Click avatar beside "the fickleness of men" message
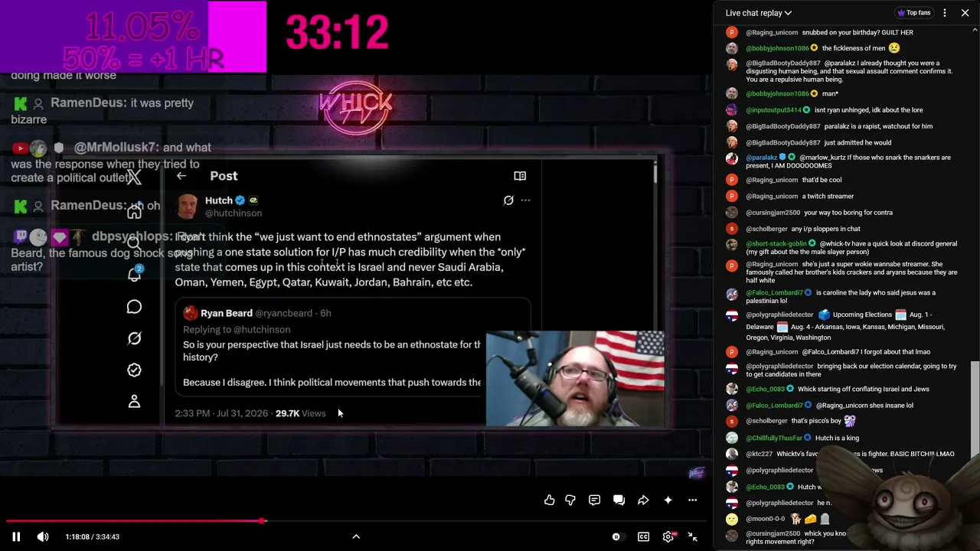 (732, 48)
